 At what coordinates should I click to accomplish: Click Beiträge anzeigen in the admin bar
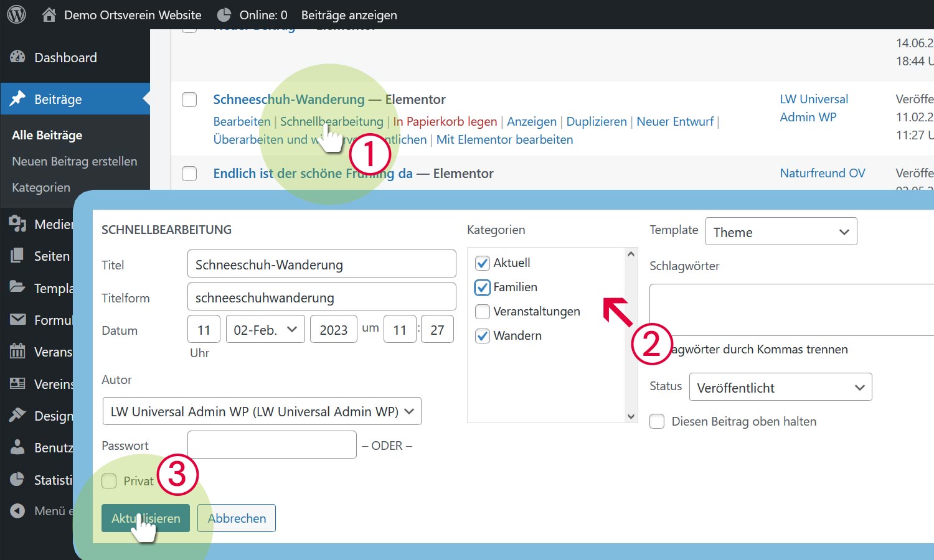(349, 15)
